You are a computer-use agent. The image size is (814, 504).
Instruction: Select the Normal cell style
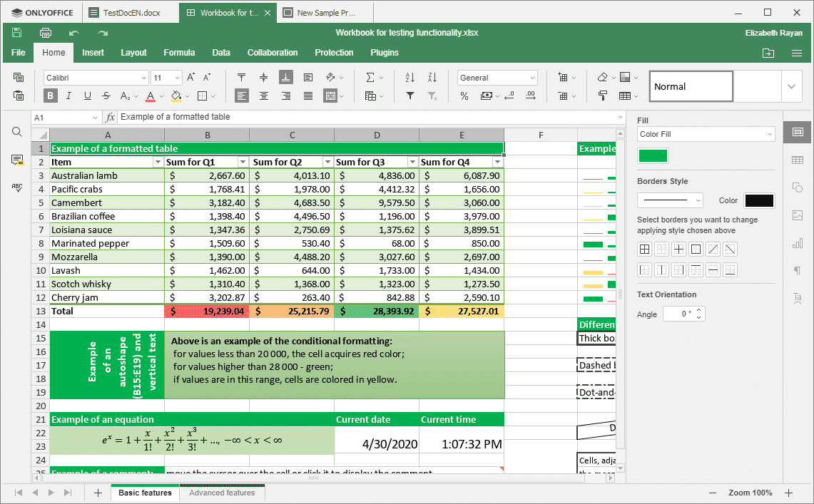691,86
